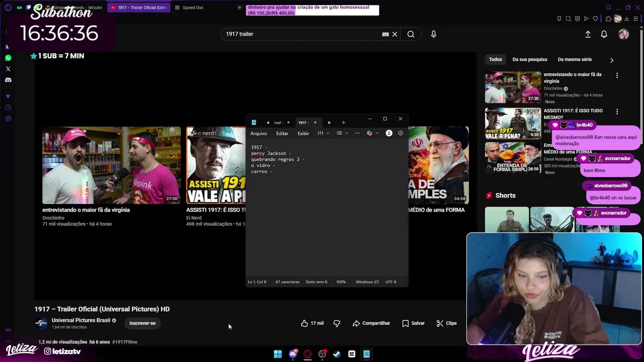Select the 'Da sua pesquisa' filter chip
The width and height of the screenshot is (644, 362).
click(530, 59)
